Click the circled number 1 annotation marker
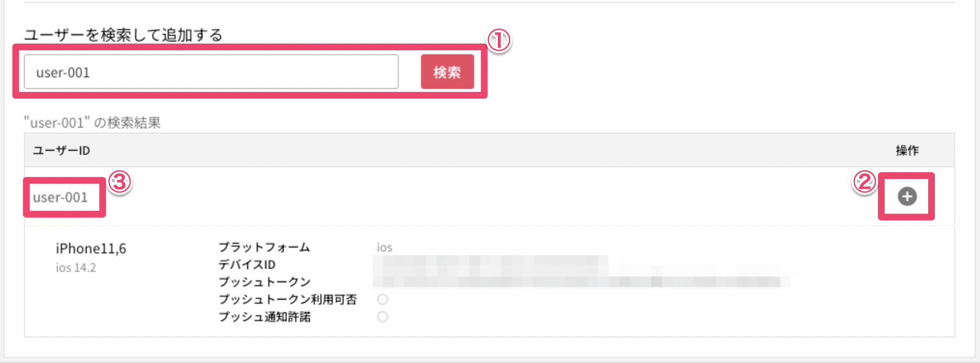Screen dimensions: 980x363 click(498, 40)
